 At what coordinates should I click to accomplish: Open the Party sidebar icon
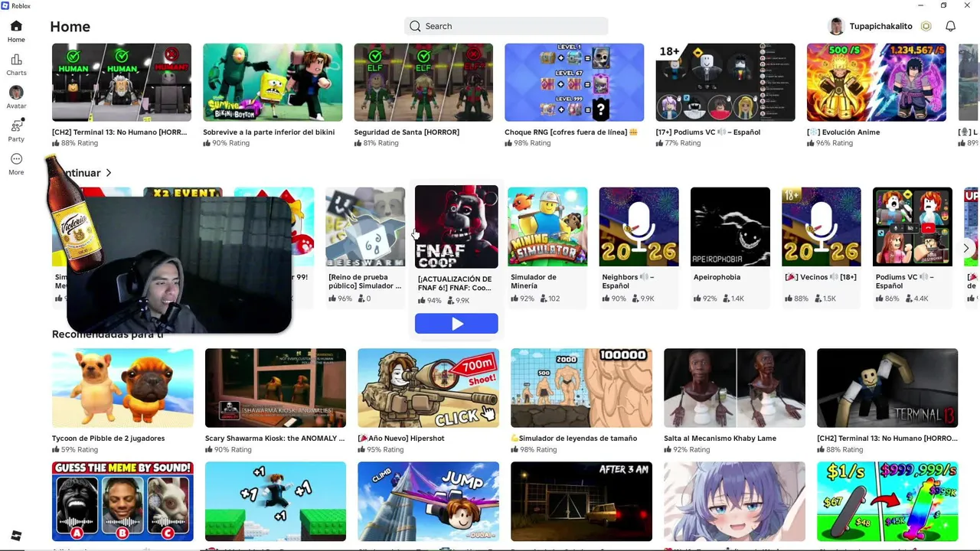click(x=16, y=130)
